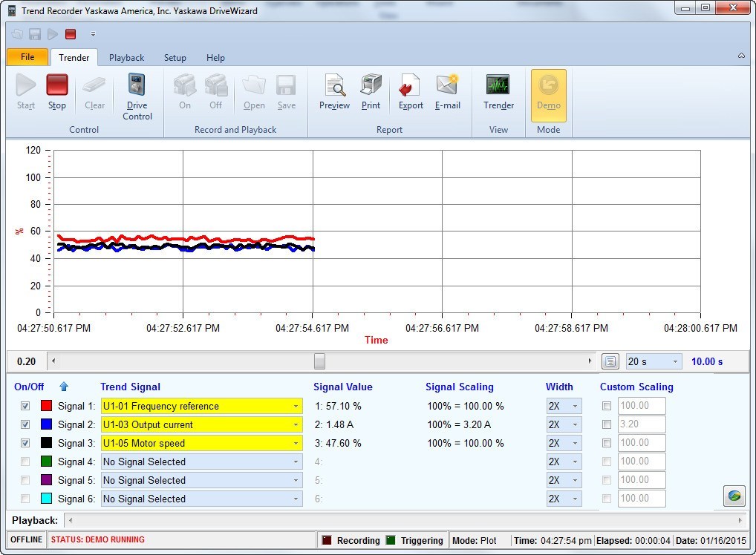
Task: Print the trend report
Action: [371, 91]
